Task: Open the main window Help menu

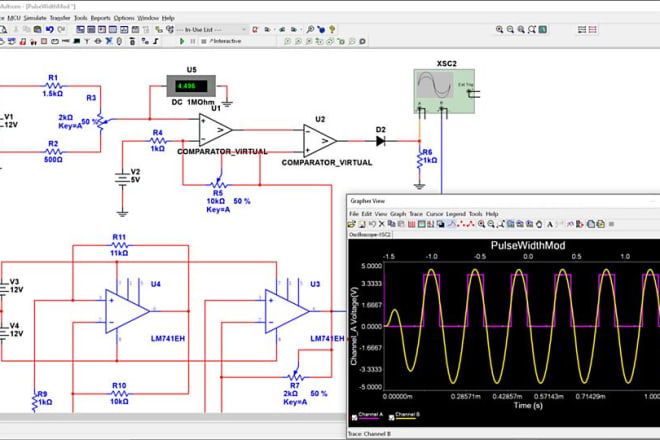Action: 168,18
